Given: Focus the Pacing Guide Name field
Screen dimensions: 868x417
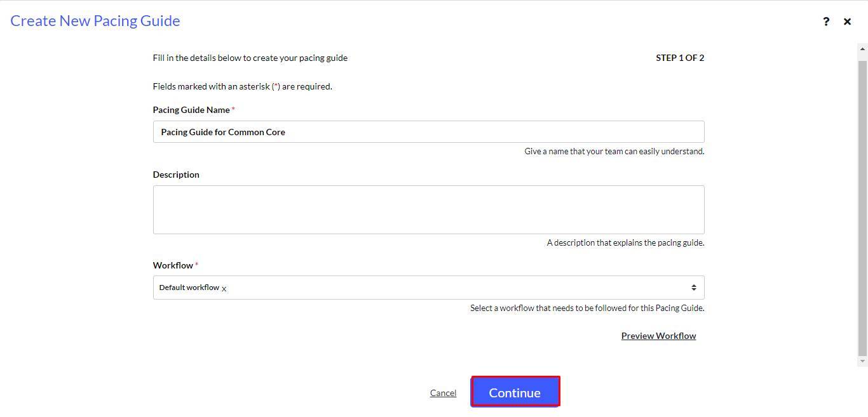Looking at the screenshot, I should click(428, 132).
